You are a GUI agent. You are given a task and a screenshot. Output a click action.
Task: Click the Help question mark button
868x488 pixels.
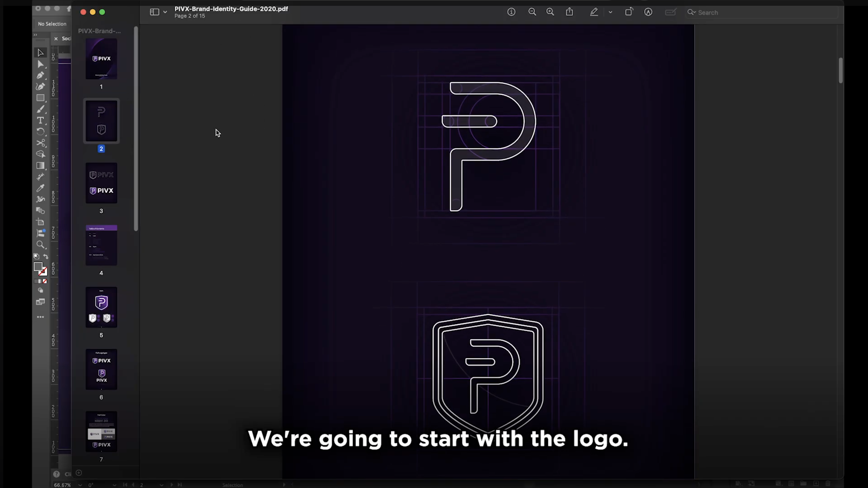[x=56, y=474]
